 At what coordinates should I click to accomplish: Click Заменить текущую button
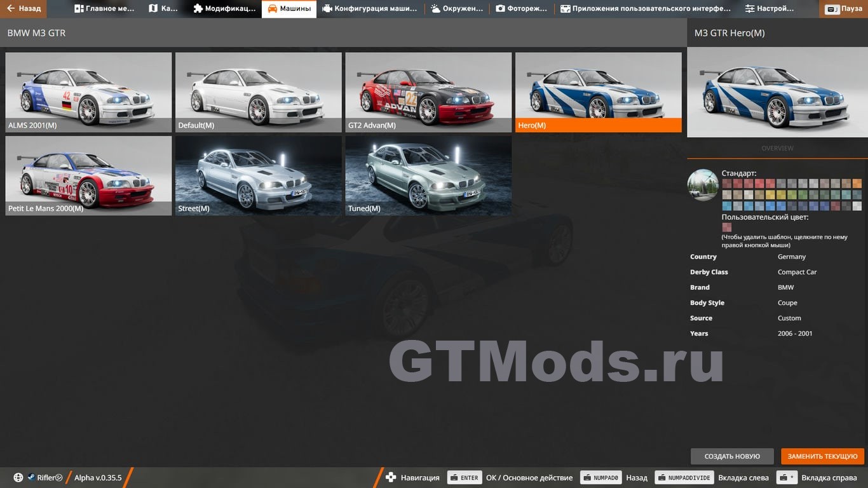tap(823, 456)
